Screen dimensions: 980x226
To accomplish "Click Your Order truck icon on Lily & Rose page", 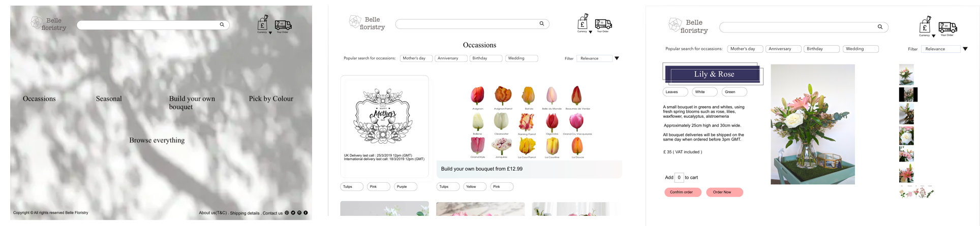I will point(947,27).
